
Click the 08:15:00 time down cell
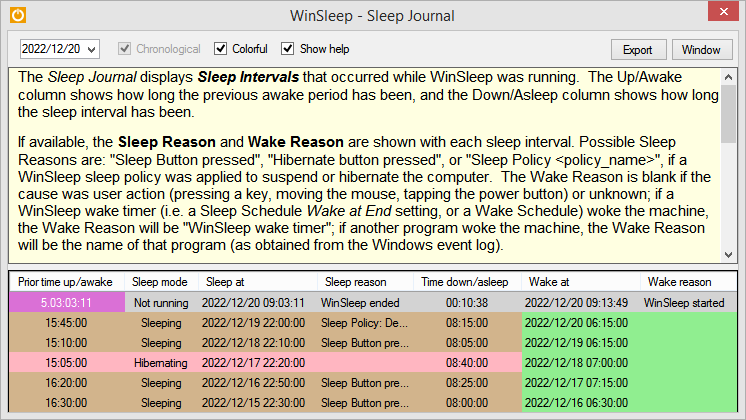pos(467,322)
